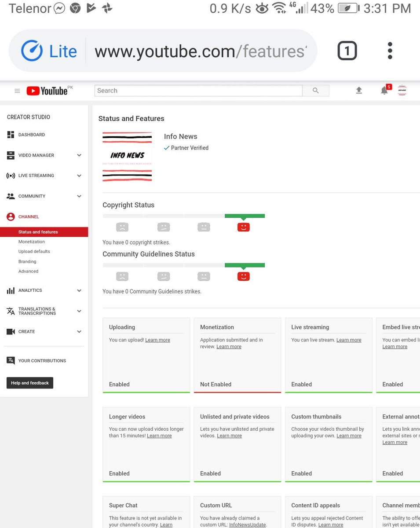This screenshot has width=420, height=528.
Task: Click the InfoNewsUpdate custom URL link
Action: pos(247,524)
